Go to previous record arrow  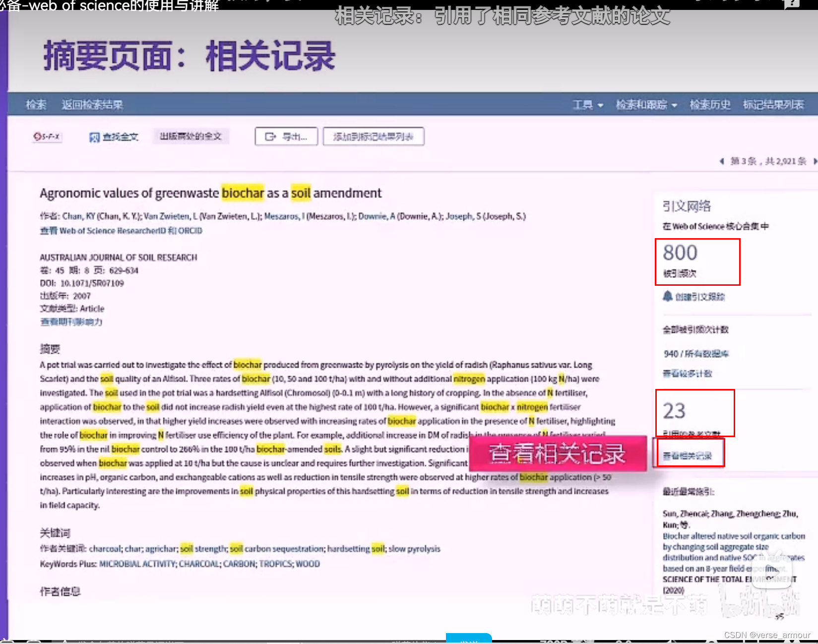722,161
